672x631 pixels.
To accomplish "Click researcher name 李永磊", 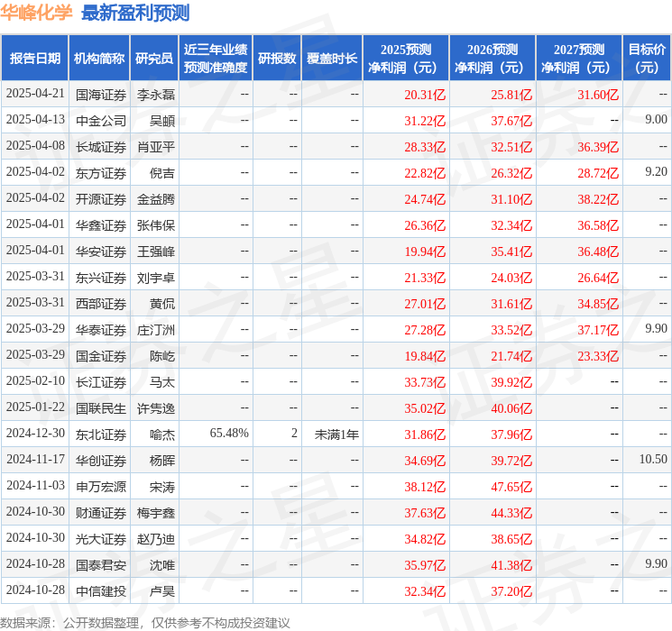I will coord(156,95).
